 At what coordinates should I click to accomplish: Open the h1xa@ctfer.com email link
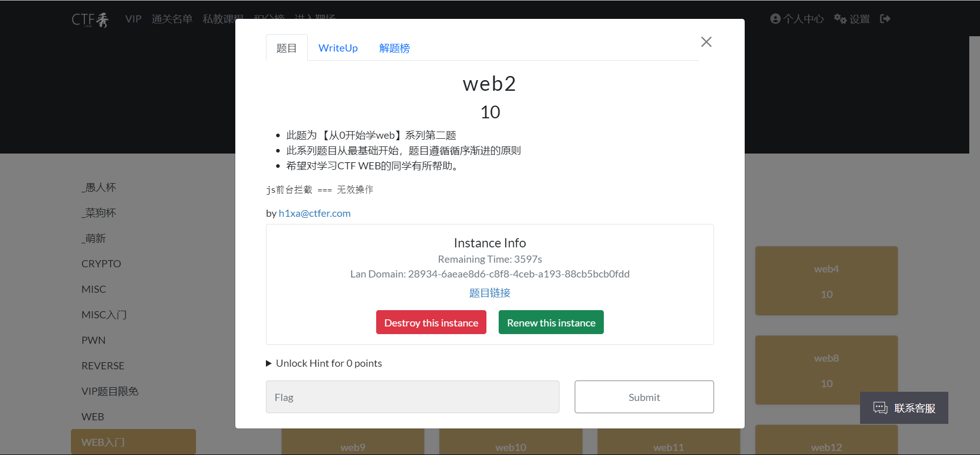coord(314,213)
